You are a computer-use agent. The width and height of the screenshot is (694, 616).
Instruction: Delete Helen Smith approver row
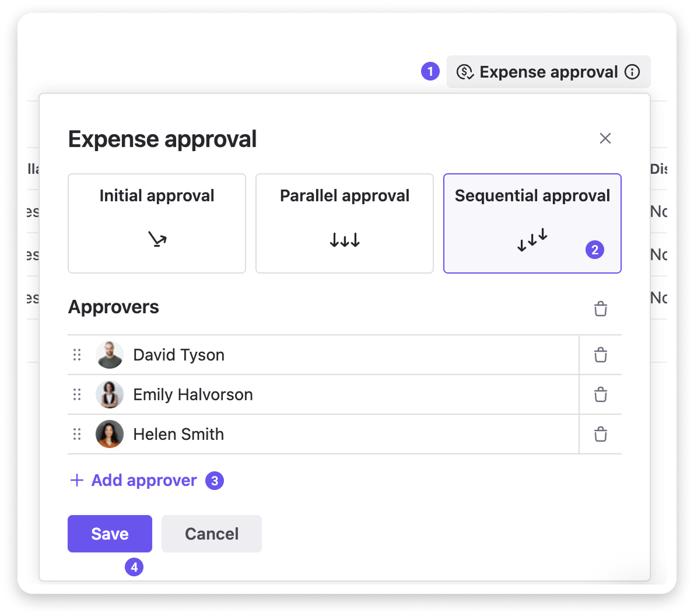click(x=600, y=434)
